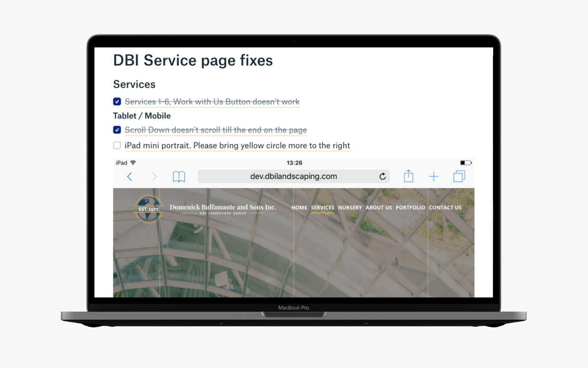Click the Services section heading

tap(134, 84)
